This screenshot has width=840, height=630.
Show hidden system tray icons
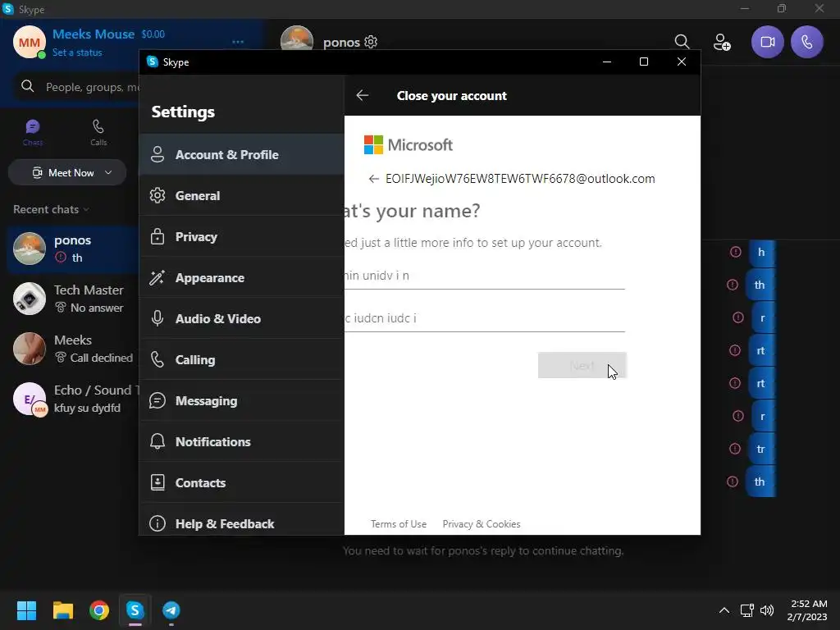(x=724, y=610)
